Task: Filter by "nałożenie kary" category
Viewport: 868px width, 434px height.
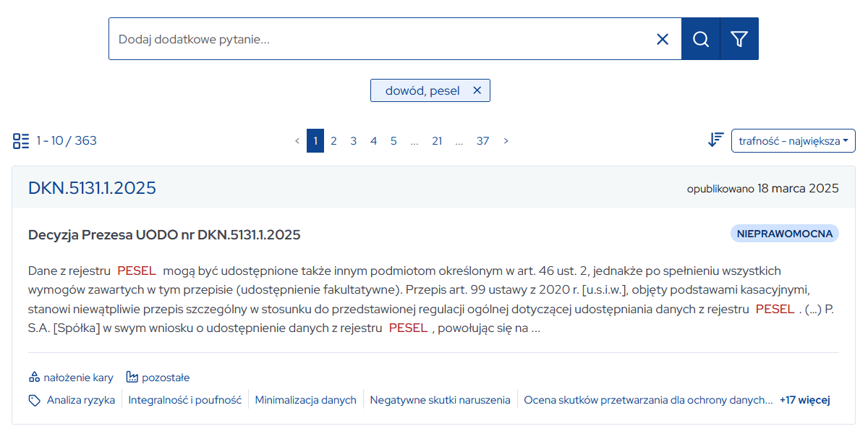Action: point(71,378)
